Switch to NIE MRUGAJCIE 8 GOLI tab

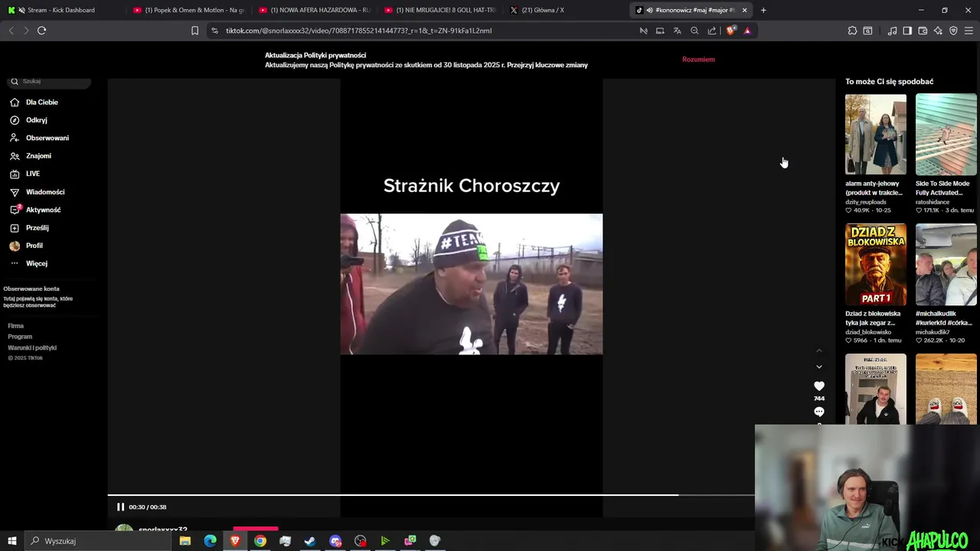pyautogui.click(x=440, y=10)
